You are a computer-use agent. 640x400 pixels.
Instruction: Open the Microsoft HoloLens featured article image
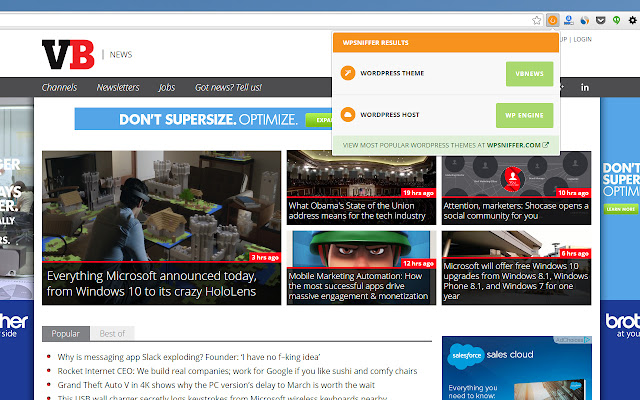[x=161, y=205]
